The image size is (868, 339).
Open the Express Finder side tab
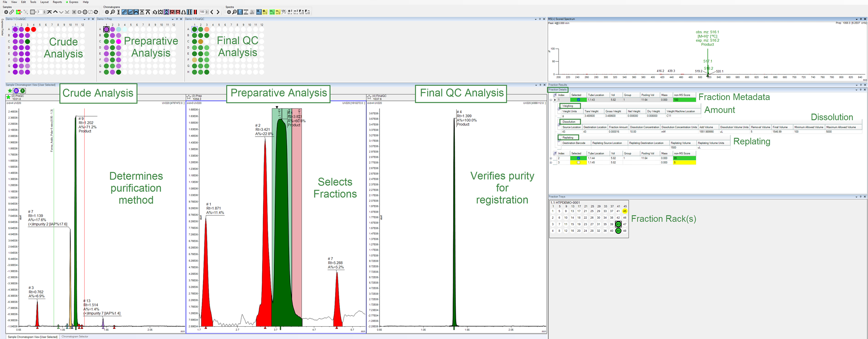pos(2,27)
